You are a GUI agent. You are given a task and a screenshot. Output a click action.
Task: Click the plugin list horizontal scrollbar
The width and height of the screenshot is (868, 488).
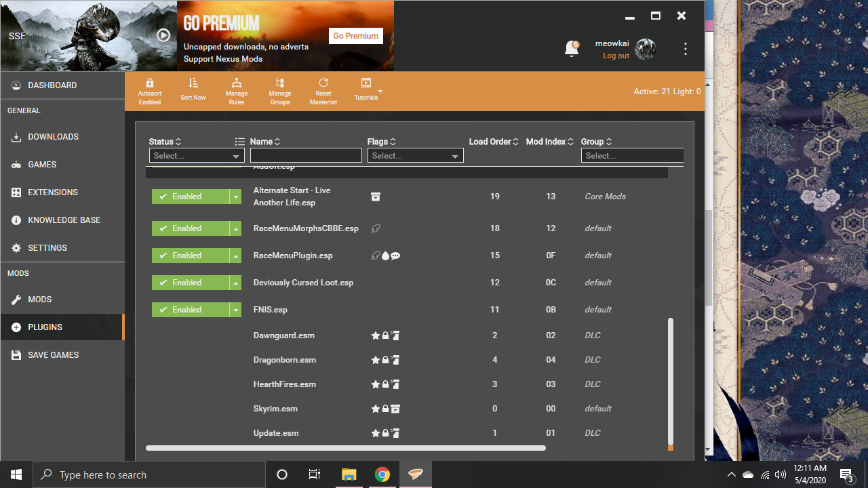coord(345,448)
